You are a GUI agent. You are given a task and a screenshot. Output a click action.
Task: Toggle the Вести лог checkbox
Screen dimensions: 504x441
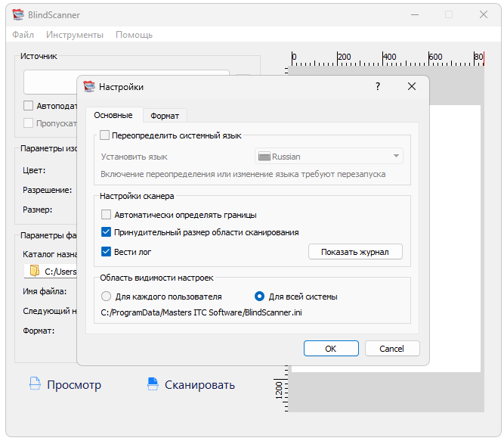coord(106,252)
